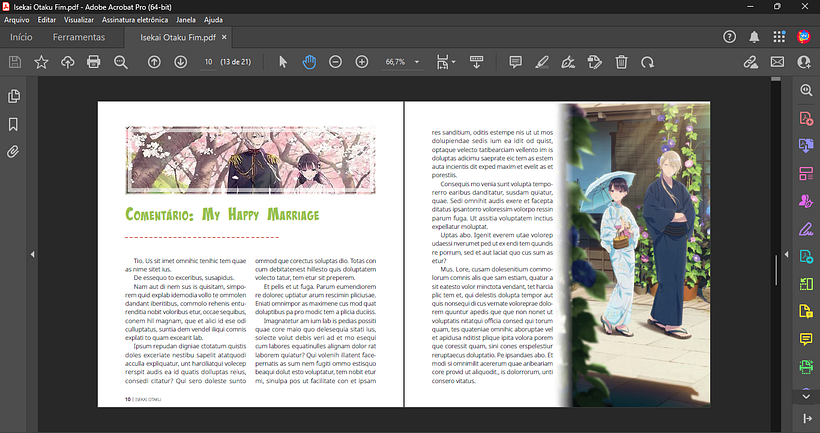Expand the left navigation pane arrow
The height and width of the screenshot is (433, 820).
pos(32,254)
